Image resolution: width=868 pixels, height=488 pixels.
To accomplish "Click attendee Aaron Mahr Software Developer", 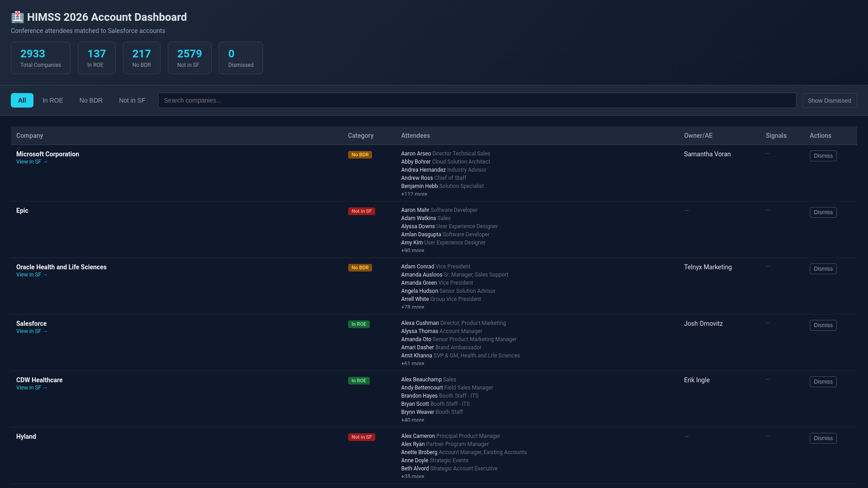I will click(x=439, y=210).
